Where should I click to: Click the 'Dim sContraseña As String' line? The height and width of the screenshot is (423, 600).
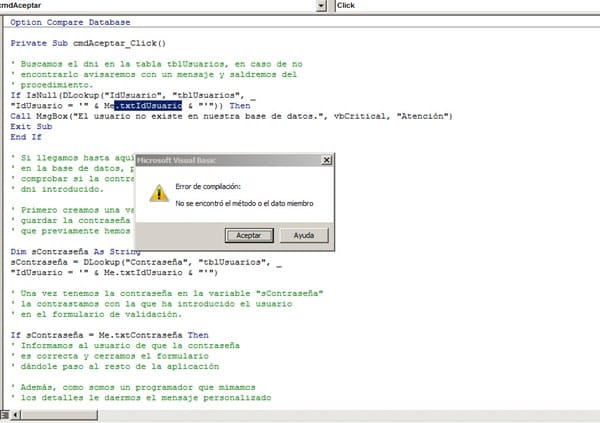70,253
